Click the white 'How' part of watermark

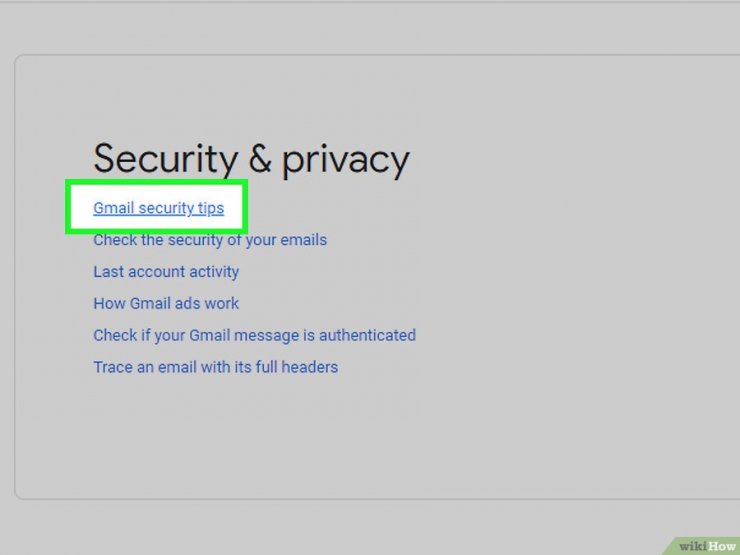click(722, 546)
